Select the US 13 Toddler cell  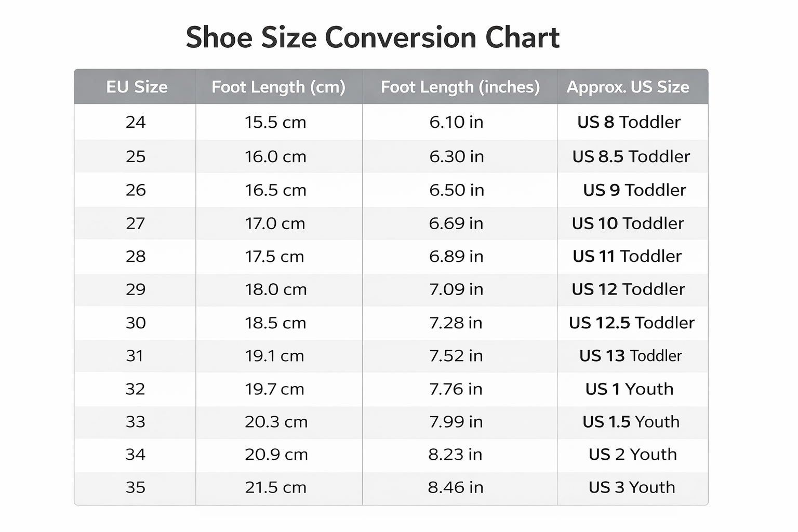tap(630, 356)
